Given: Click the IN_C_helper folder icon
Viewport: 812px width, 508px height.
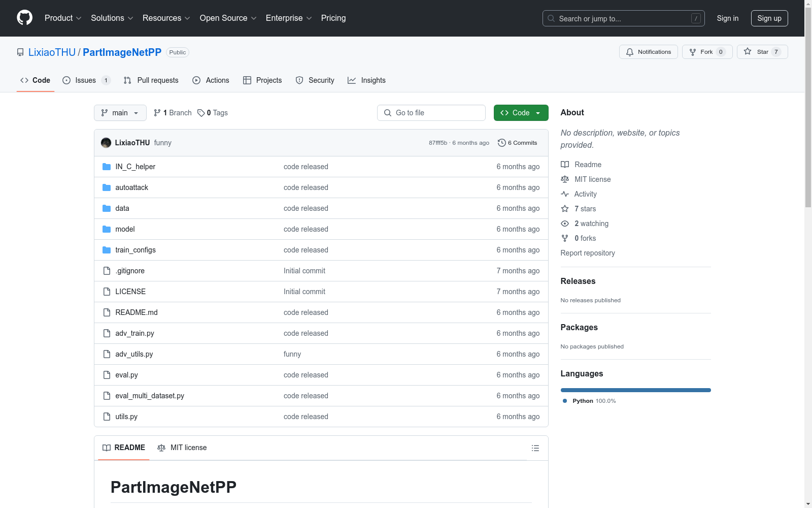Looking at the screenshot, I should coord(107,167).
